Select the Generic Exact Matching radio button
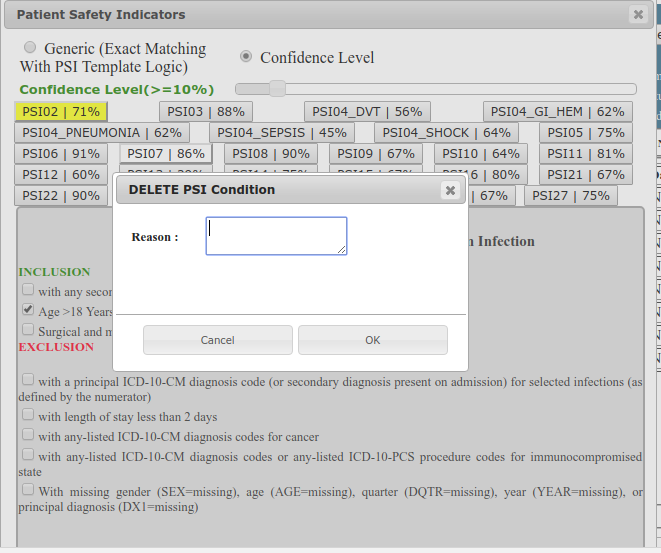Screen dimensions: 661x553 30,48
